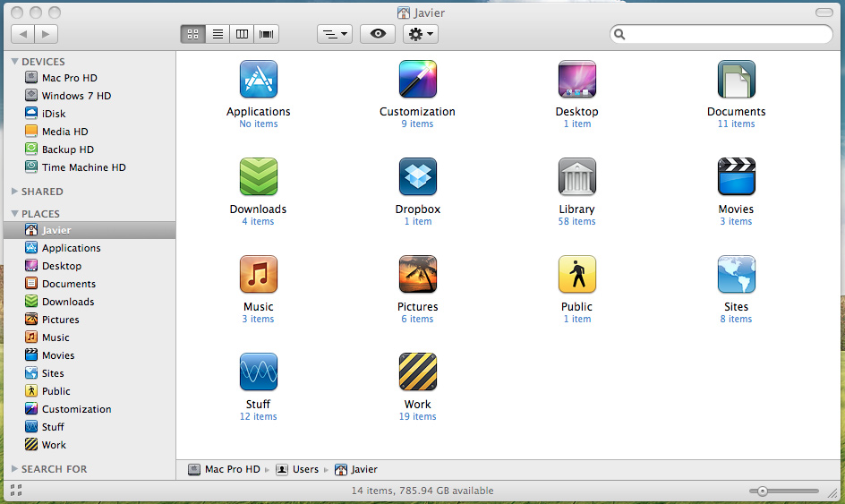Select the Pictures palm tree icon in the grid

(418, 274)
